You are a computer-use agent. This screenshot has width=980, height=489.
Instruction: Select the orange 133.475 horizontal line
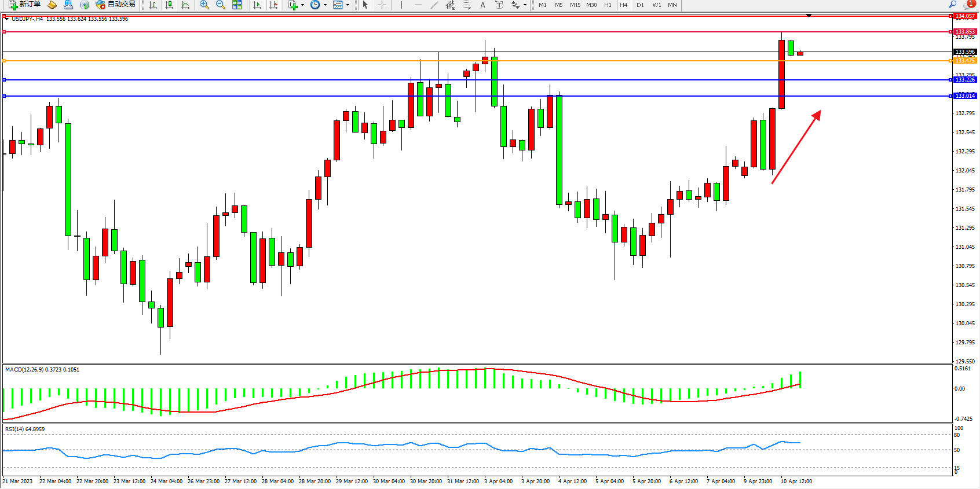click(x=463, y=61)
